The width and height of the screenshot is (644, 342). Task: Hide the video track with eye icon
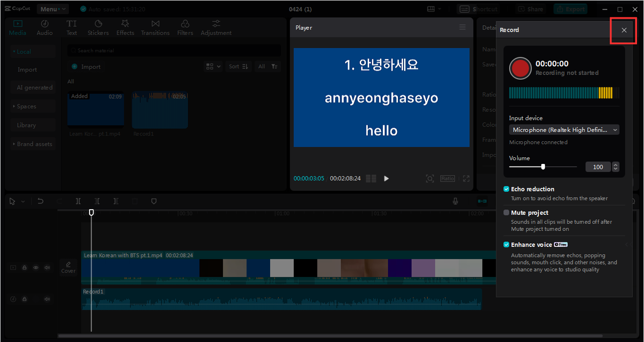pos(36,268)
